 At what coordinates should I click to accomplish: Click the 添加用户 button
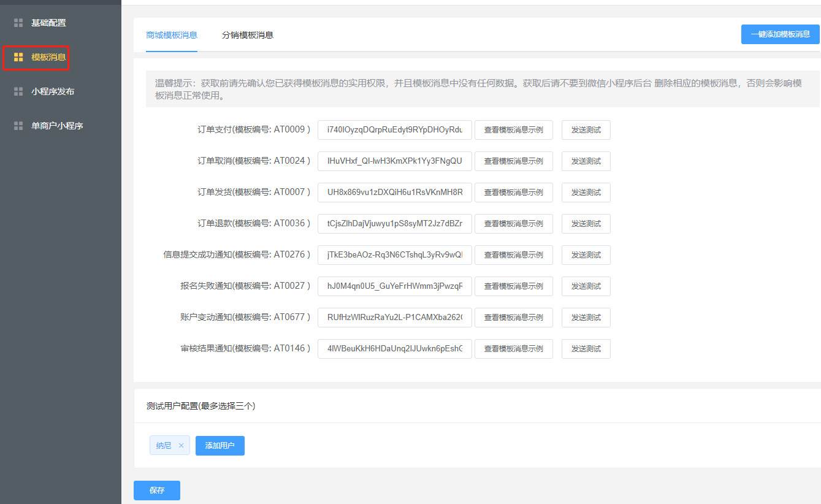point(220,446)
